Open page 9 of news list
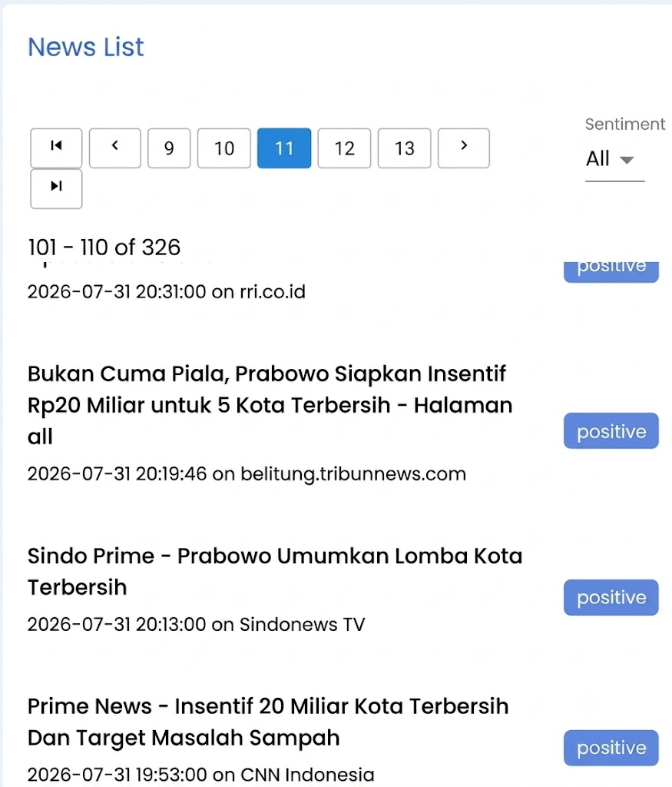The height and width of the screenshot is (787, 672). tap(169, 148)
